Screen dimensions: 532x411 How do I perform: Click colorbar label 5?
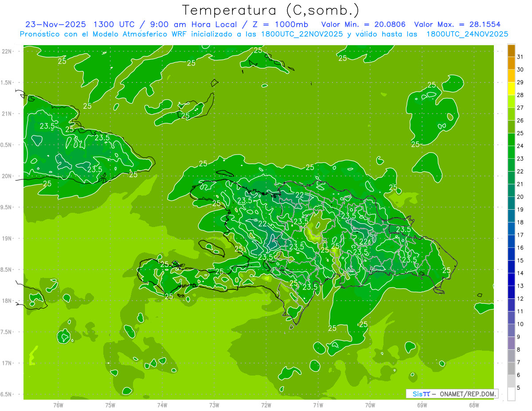tap(519, 388)
